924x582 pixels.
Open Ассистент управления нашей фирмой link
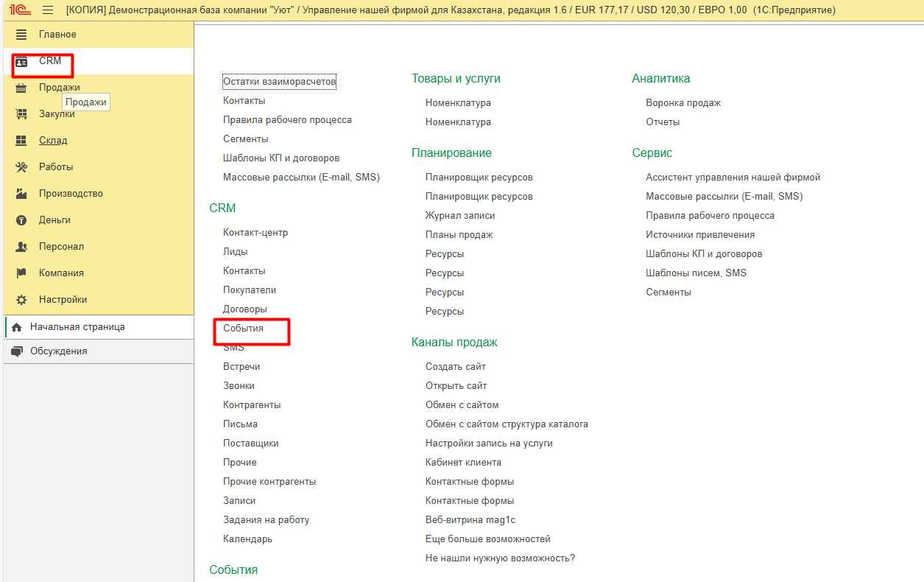[733, 178]
